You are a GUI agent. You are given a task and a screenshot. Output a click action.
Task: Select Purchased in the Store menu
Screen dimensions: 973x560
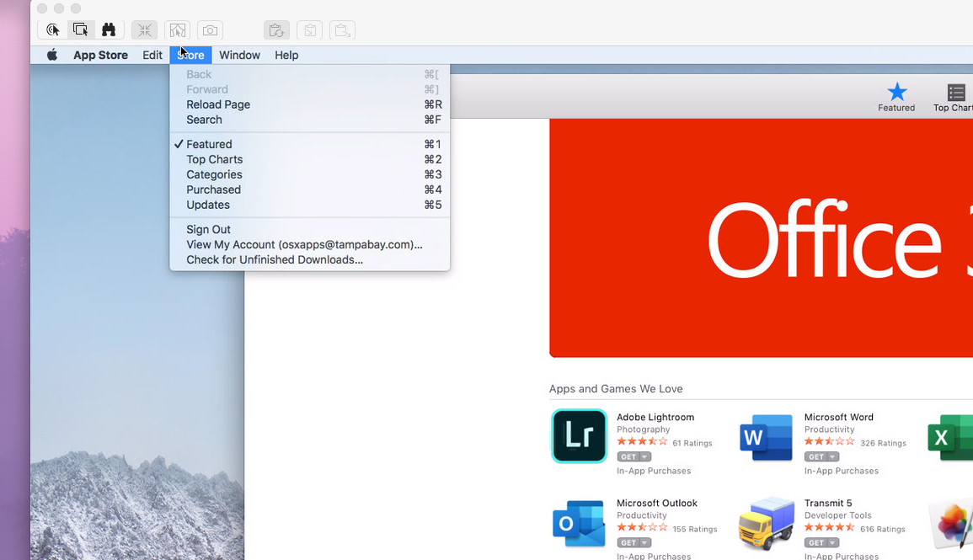[x=310, y=189]
